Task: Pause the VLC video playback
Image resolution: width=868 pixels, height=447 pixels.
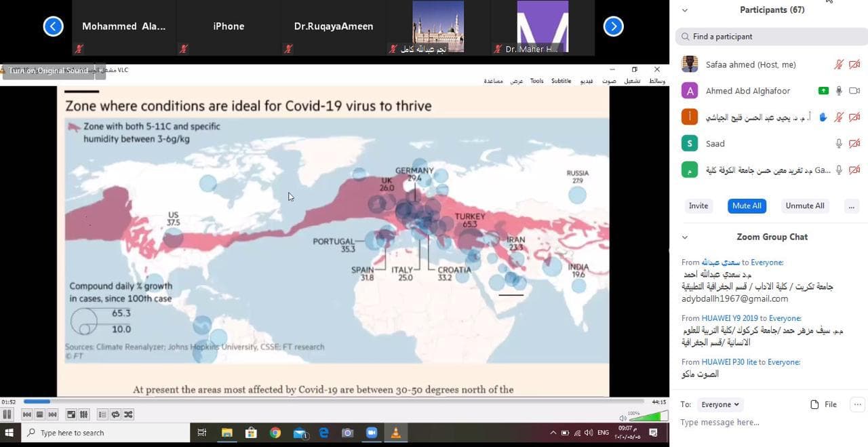Action: (7, 414)
